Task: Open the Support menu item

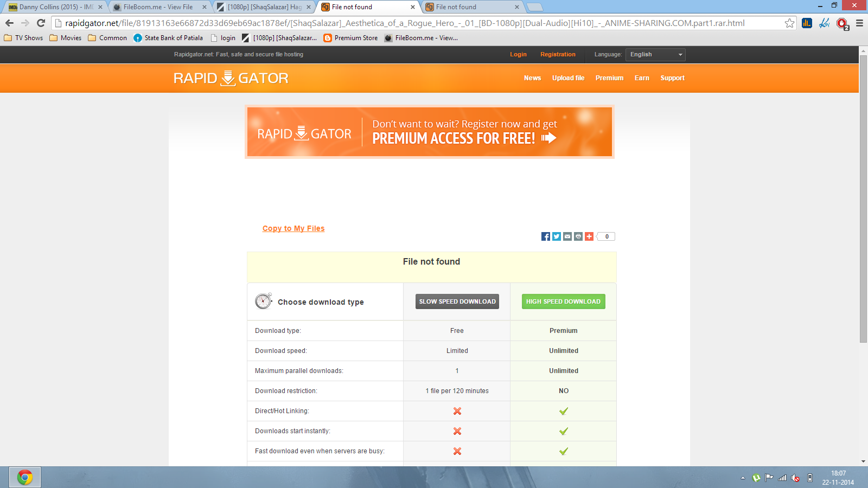Action: point(672,78)
